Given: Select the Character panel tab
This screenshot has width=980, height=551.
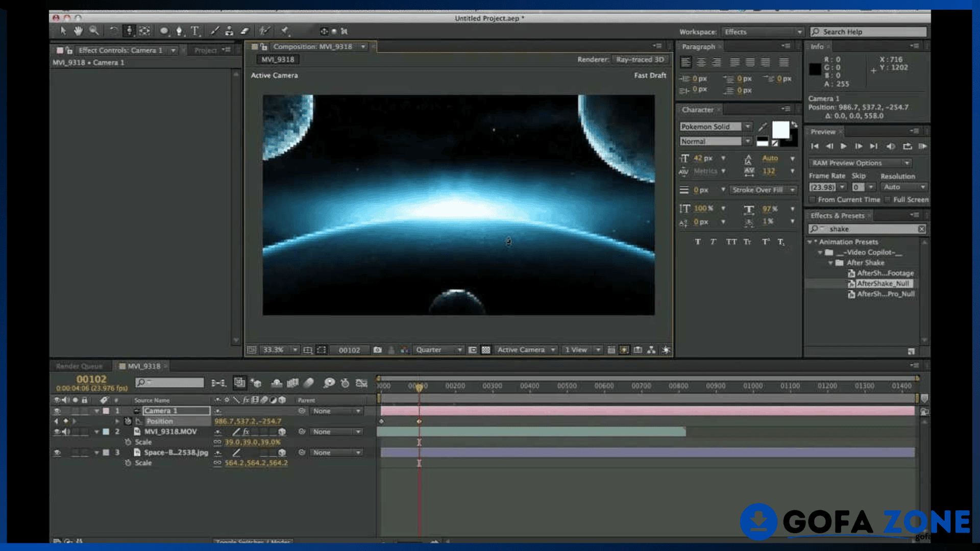Looking at the screenshot, I should pos(698,110).
